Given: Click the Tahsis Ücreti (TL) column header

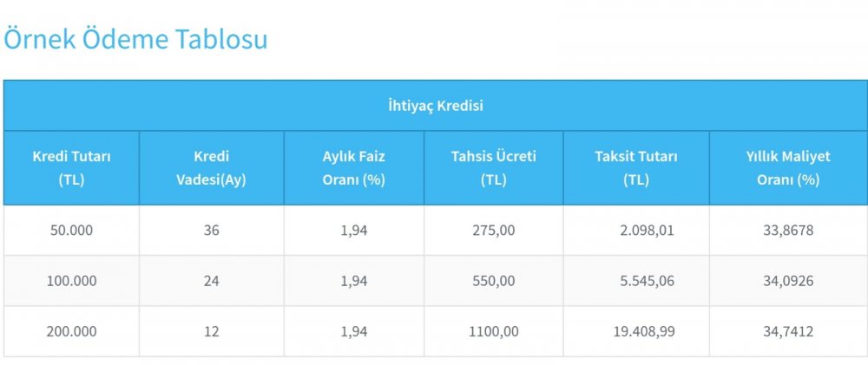Looking at the screenshot, I should [x=493, y=168].
